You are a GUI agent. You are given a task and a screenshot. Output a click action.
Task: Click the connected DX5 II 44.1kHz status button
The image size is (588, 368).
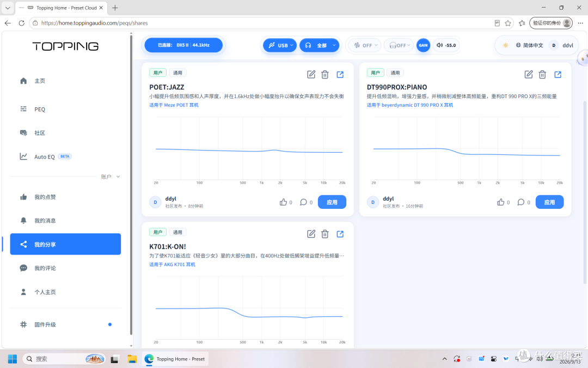[x=184, y=45]
